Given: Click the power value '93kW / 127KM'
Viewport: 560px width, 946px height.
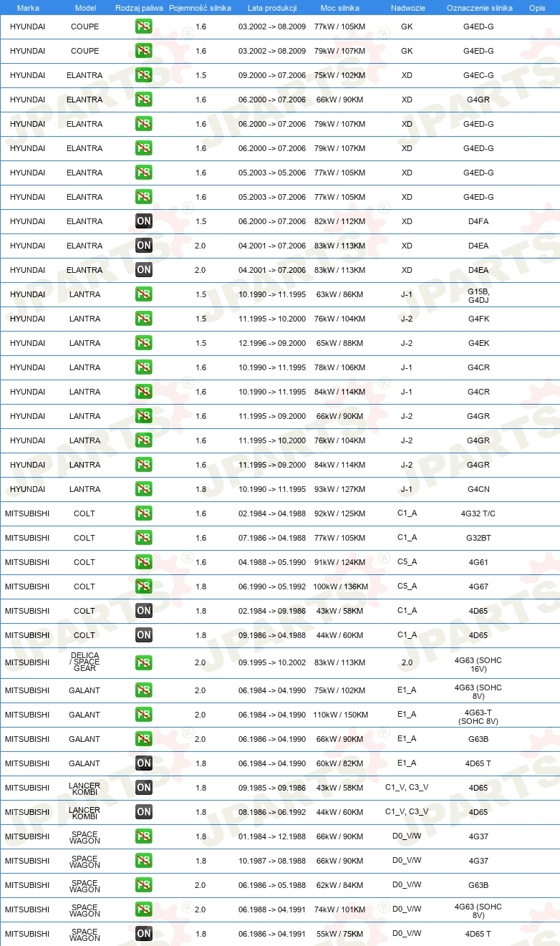Looking at the screenshot, I should 340,489.
